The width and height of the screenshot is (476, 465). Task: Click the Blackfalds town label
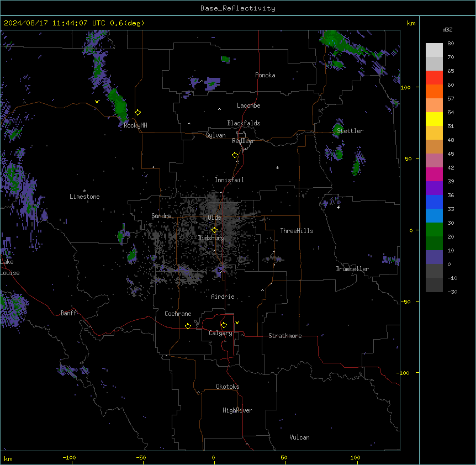[244, 123]
